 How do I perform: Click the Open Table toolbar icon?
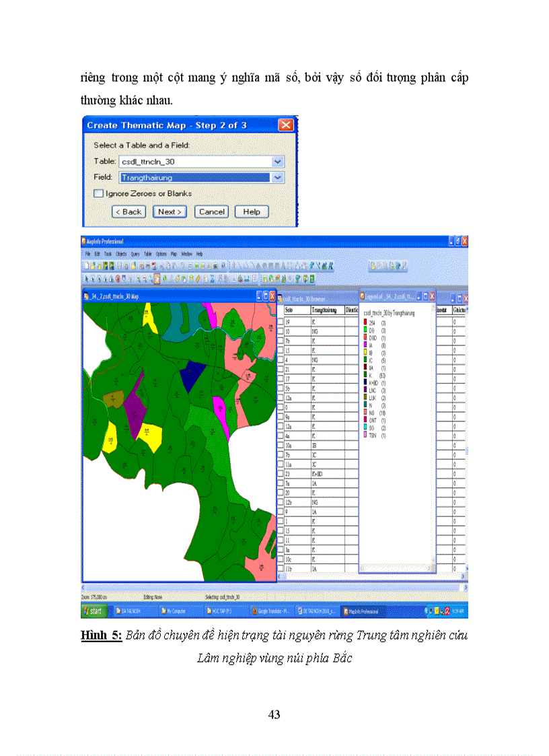92,263
